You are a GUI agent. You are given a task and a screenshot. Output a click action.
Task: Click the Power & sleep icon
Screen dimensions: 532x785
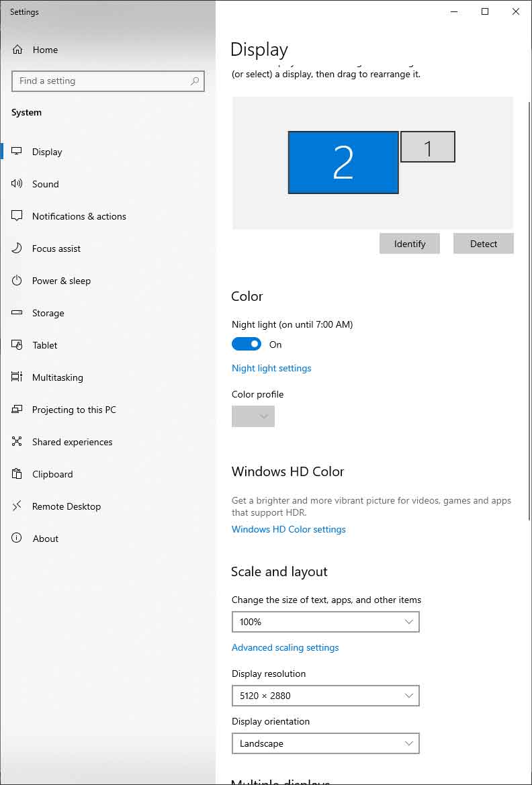click(x=17, y=281)
